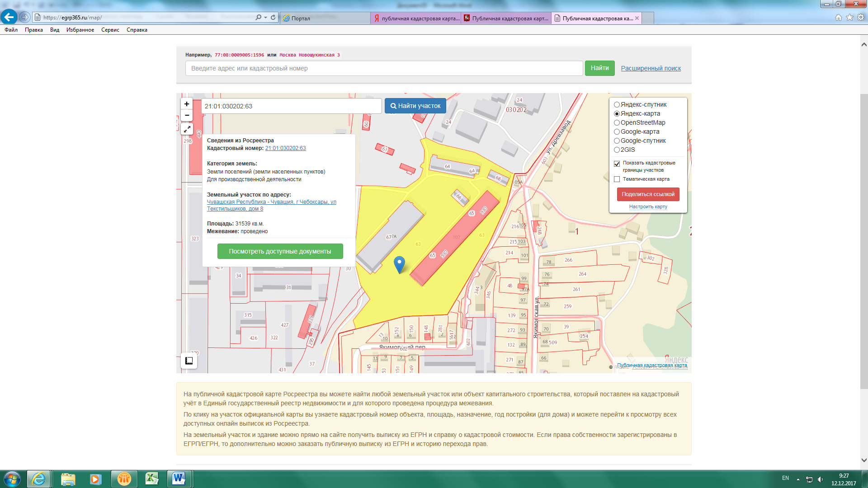Zoom in the map with plus button
Viewport: 868px width, 488px height.
[187, 104]
